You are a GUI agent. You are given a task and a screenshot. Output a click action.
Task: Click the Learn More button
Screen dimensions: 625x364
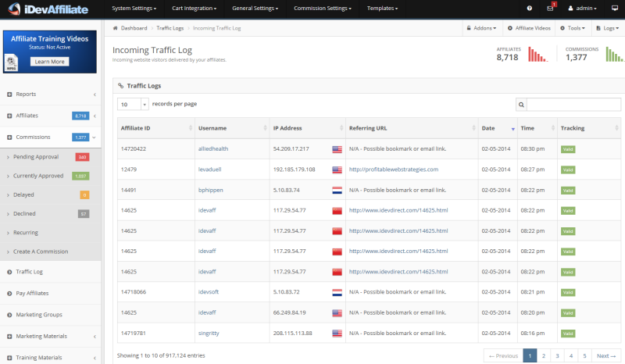pos(50,62)
